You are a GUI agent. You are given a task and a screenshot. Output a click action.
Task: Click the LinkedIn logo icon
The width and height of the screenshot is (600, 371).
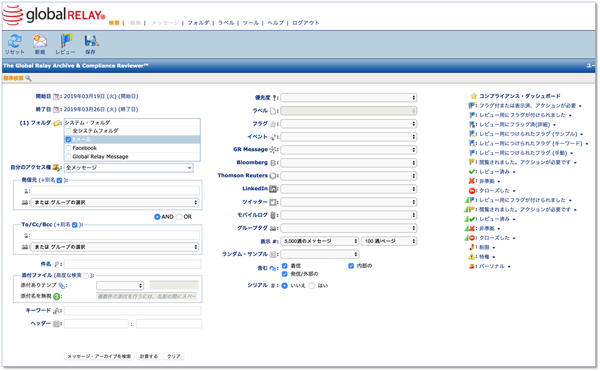point(273,189)
